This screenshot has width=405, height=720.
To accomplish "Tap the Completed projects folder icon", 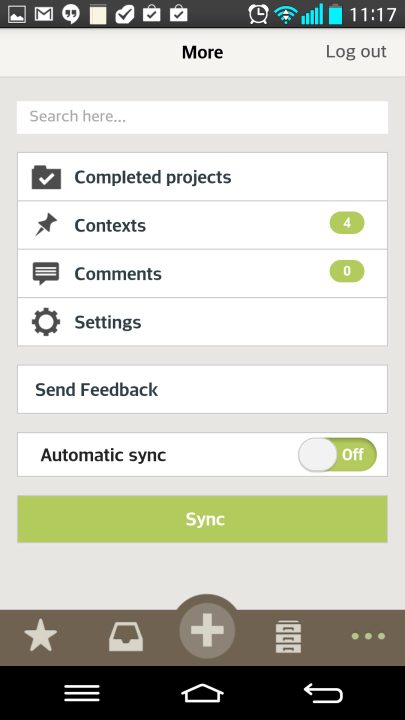I will point(46,177).
